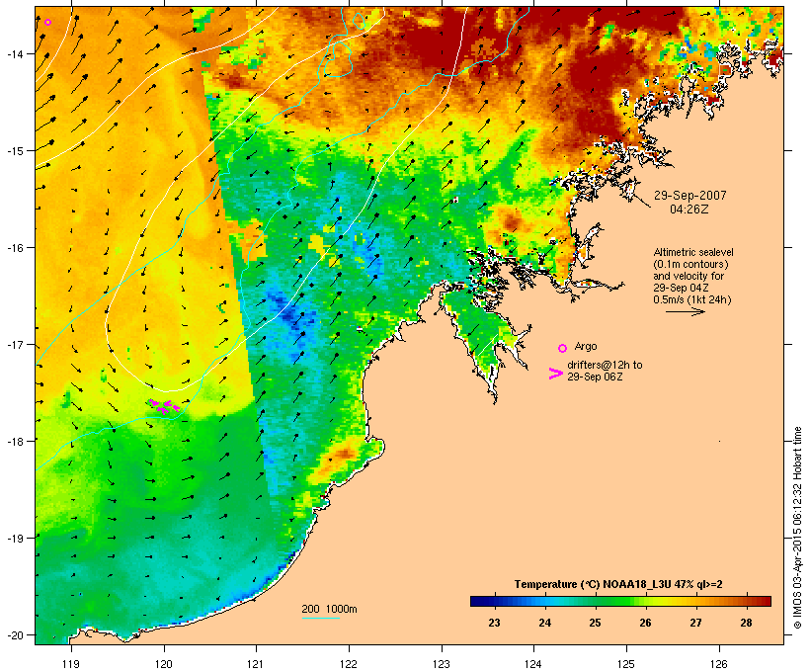Viewport: 810px width, 672px height.
Task: Click the longitude axis label 124
Action: (533, 664)
